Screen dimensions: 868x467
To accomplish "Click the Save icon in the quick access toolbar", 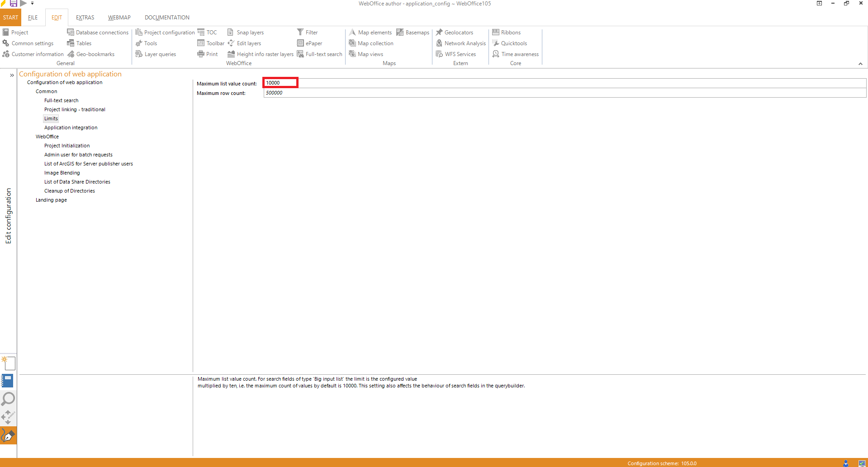I will click(x=13, y=3).
